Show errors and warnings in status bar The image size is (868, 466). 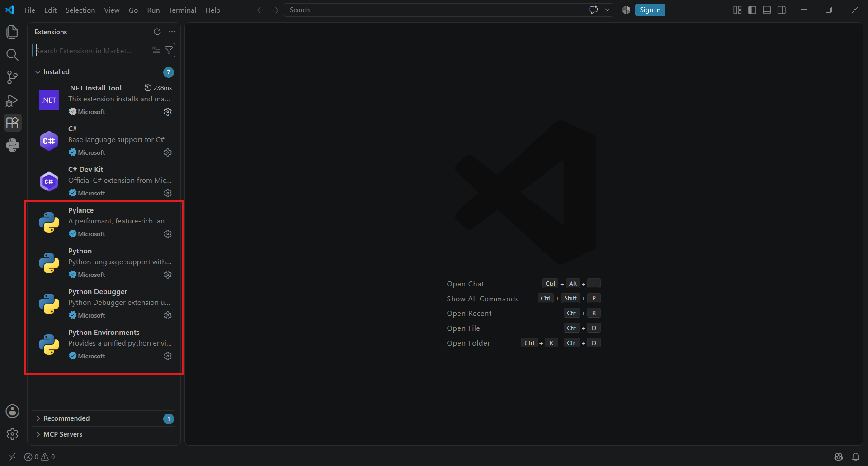tap(40, 457)
